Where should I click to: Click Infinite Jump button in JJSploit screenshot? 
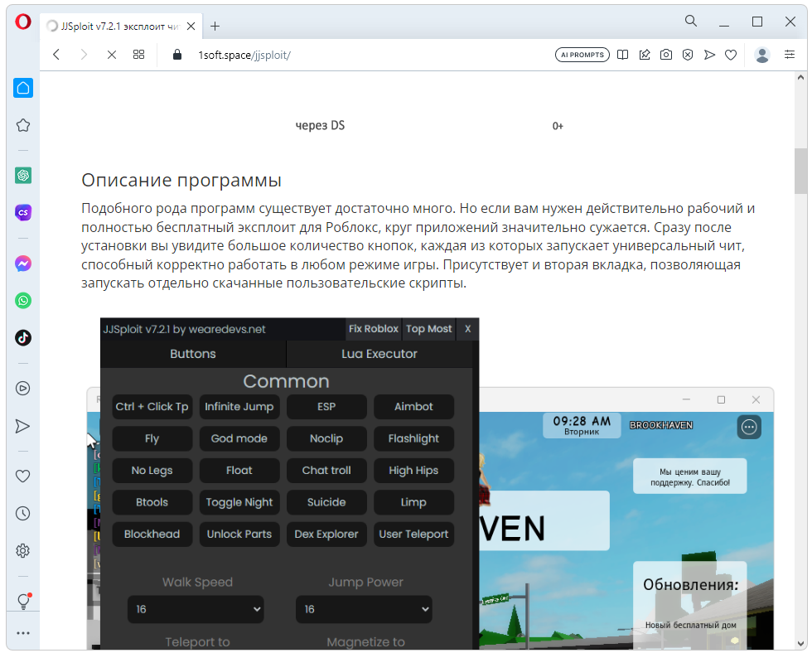239,407
